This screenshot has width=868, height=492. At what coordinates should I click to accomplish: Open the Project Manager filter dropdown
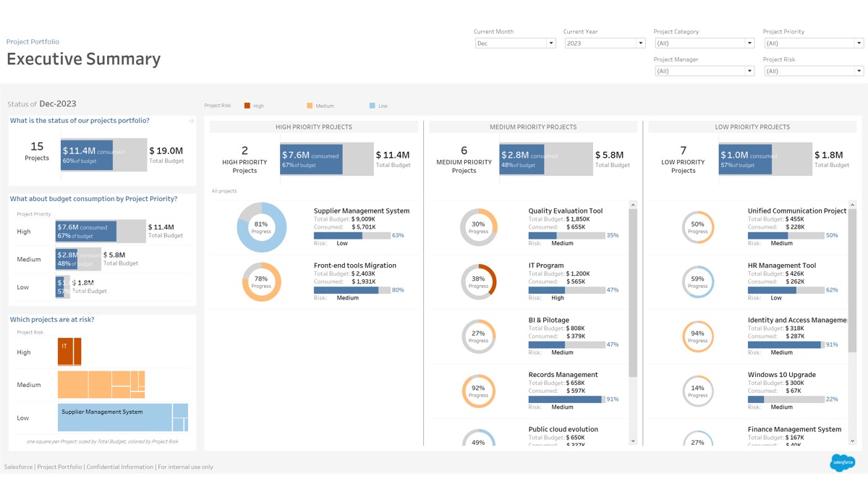pos(703,71)
